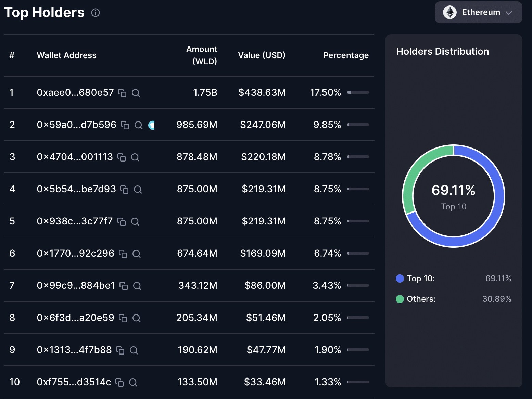This screenshot has width=532, height=399.
Task: Search wallet 0x1313...4f7b88 with magnifier icon
Action: click(134, 350)
